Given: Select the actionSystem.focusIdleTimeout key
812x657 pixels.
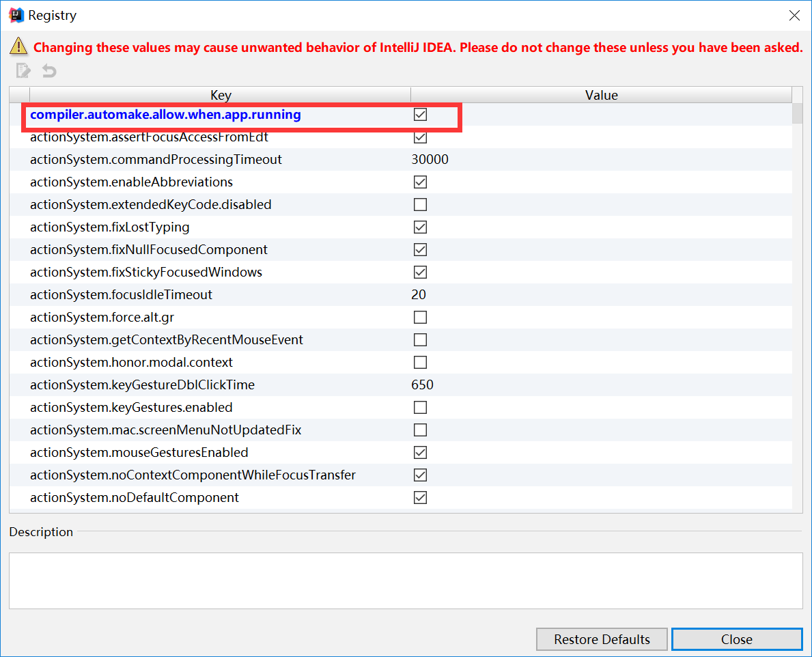Looking at the screenshot, I should (x=121, y=294).
